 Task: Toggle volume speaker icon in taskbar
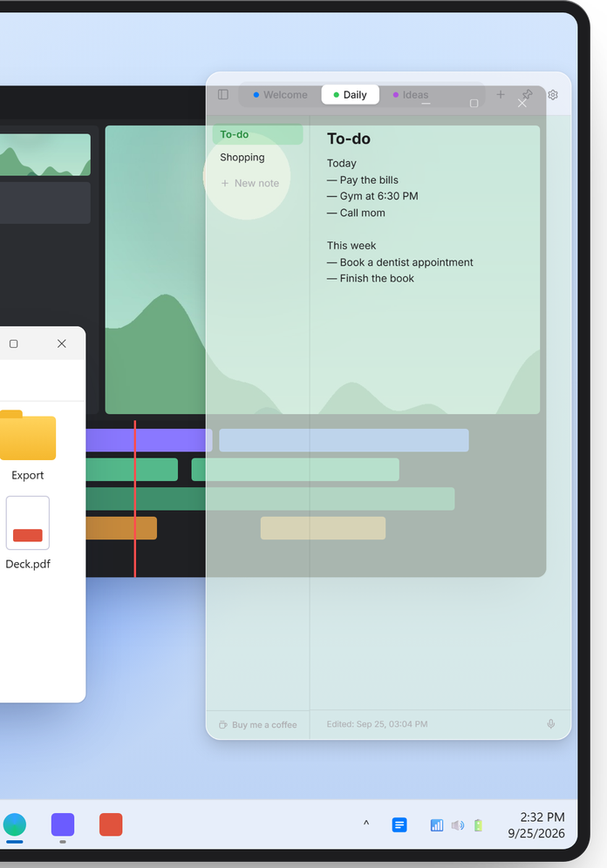(x=458, y=825)
